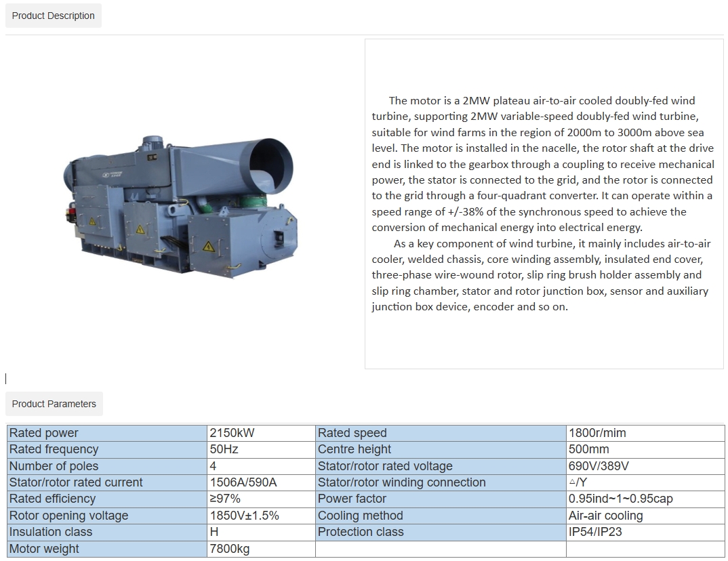Viewport: 728px width, 561px height.
Task: Select the 0.95ind~1~0.95cap value cell
Action: tap(645, 499)
